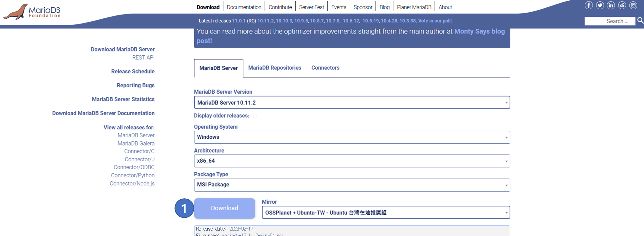Open MariaDB Server Version dropdown
Image resolution: width=644 pixels, height=236 pixels.
click(x=352, y=102)
